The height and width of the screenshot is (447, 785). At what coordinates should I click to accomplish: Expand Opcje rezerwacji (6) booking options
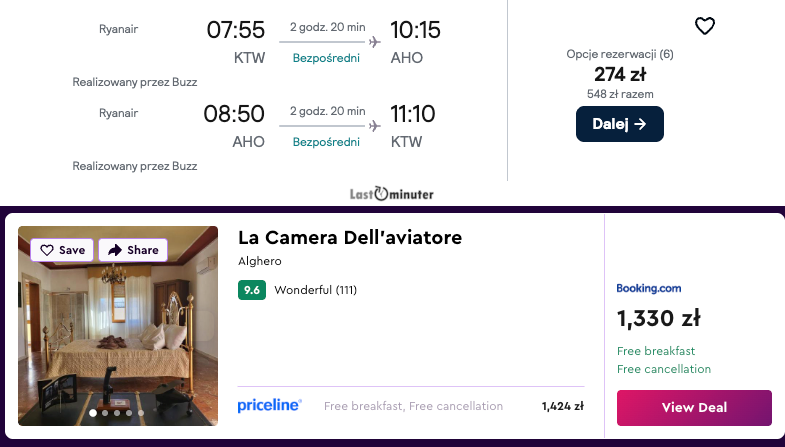coord(620,54)
